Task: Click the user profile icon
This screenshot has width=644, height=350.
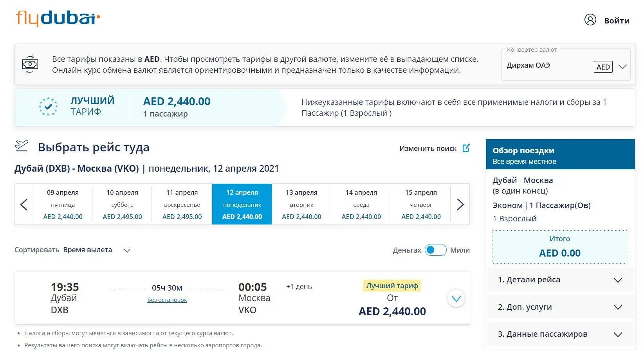Action: coord(590,20)
